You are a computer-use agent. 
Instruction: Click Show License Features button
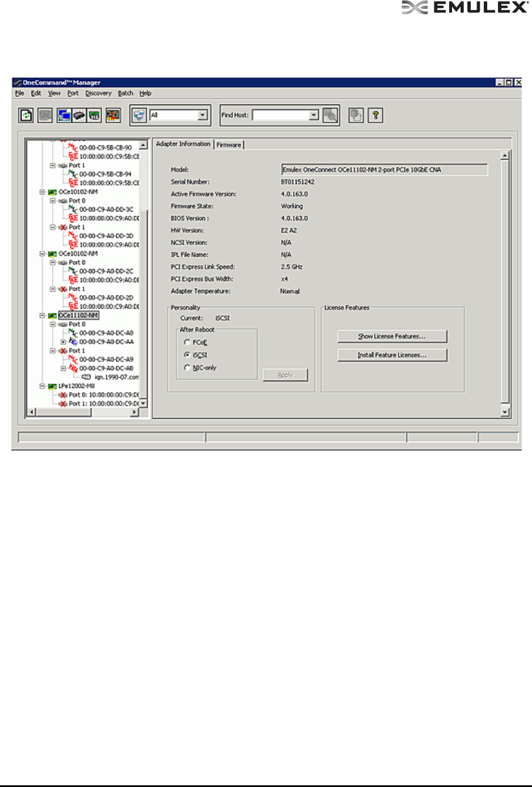tap(392, 336)
